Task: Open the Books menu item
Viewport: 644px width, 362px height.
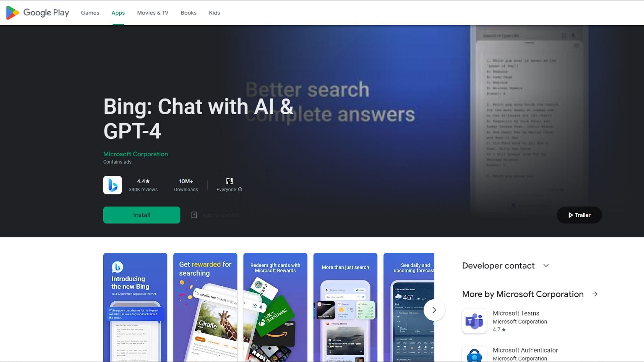Action: tap(189, 12)
